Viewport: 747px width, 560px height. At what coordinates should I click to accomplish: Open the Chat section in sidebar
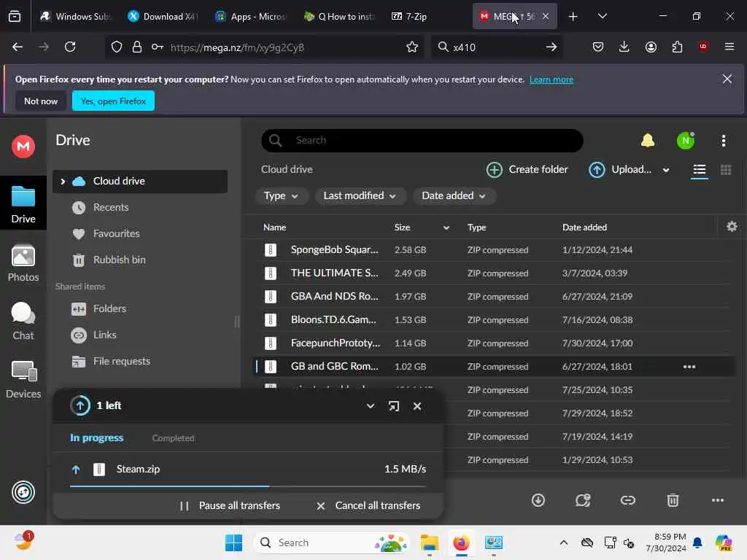click(x=23, y=322)
